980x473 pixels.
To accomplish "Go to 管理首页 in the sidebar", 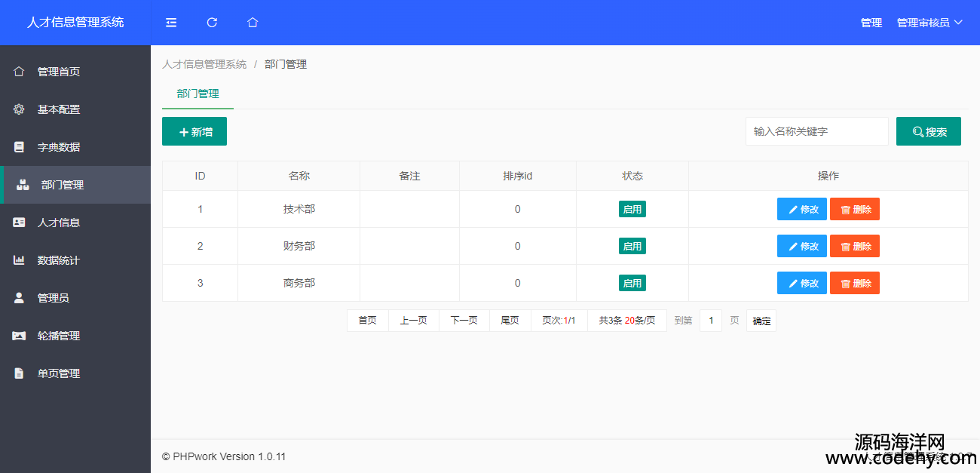I will coord(58,72).
